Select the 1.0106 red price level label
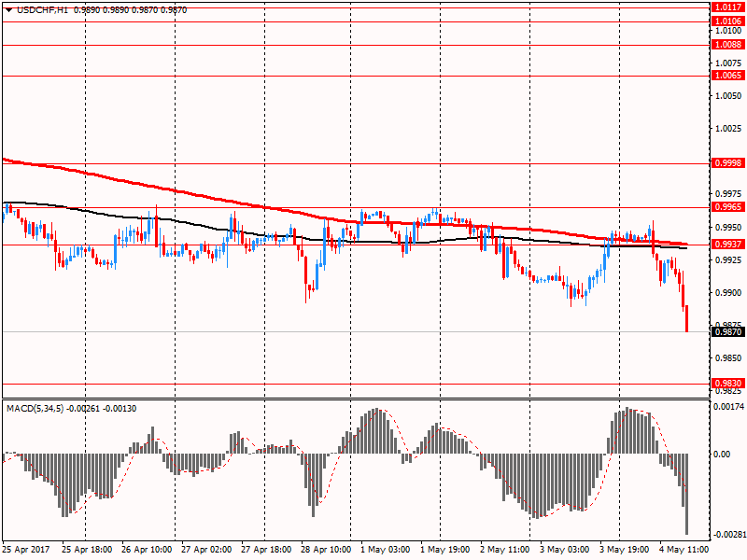 pyautogui.click(x=728, y=21)
